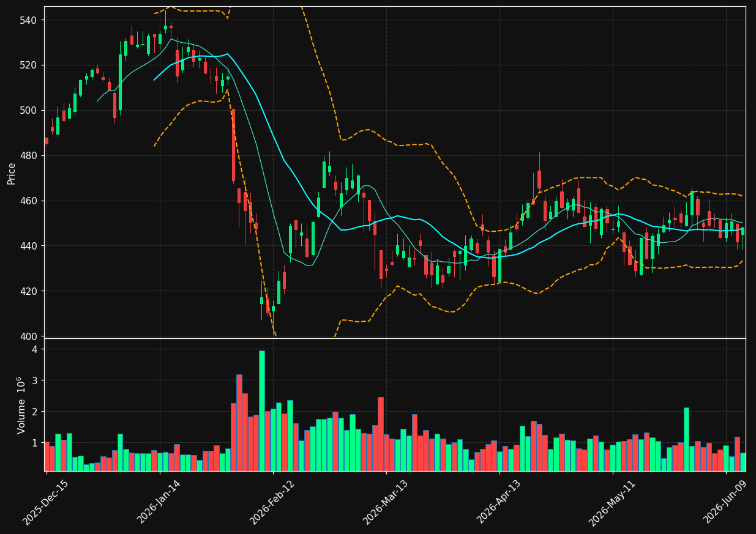Viewport: 756px width, 534px height.
Task: Click the tallest red volume bar
Action: pos(239,423)
